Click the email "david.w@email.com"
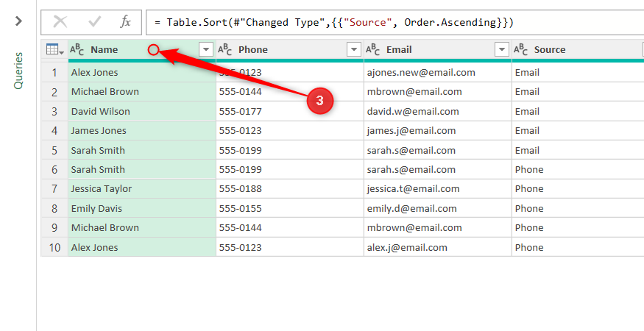Viewport: 644px width, 331px height. coord(437,111)
